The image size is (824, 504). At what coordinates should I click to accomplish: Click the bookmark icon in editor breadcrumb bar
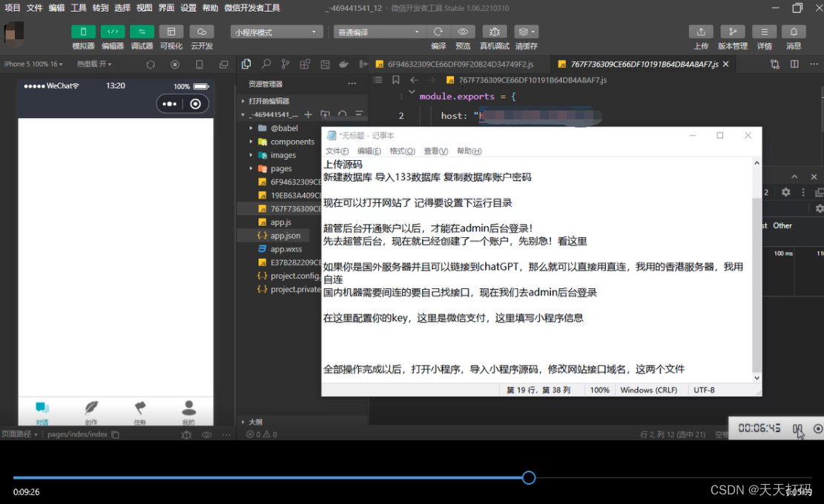[396, 80]
